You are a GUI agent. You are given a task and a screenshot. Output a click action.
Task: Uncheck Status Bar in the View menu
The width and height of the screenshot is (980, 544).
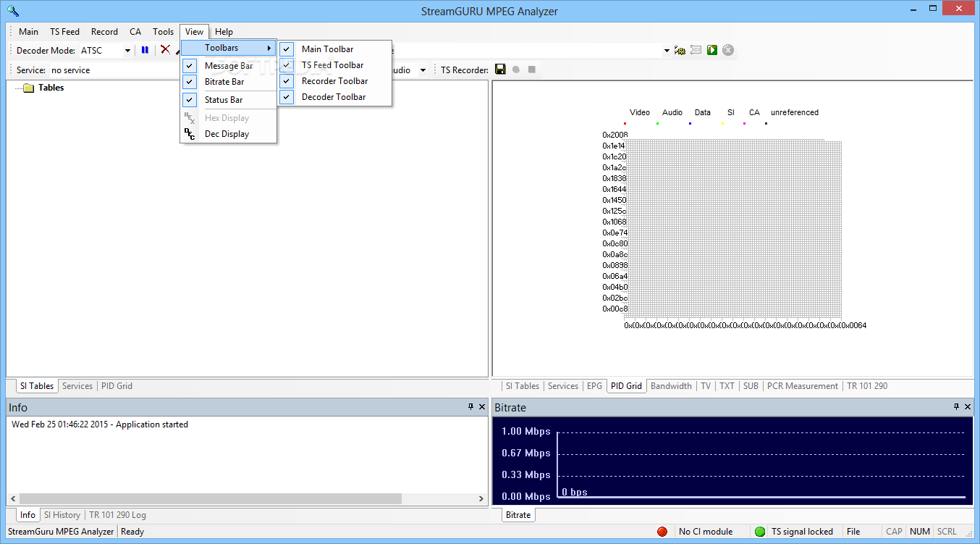[x=190, y=100]
